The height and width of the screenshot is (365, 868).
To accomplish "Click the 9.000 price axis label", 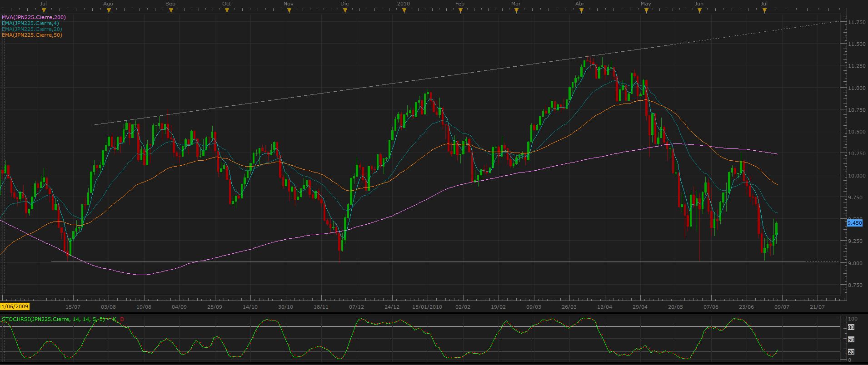I will point(856,263).
